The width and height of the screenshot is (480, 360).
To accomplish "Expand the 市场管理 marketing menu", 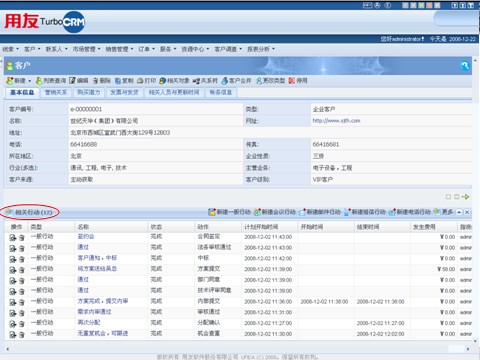I will (86, 49).
